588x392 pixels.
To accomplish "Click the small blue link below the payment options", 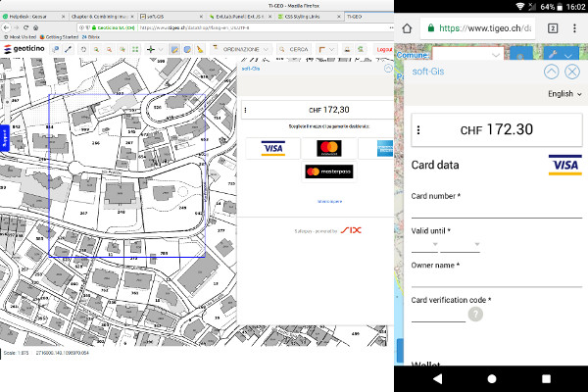I will pos(329,202).
